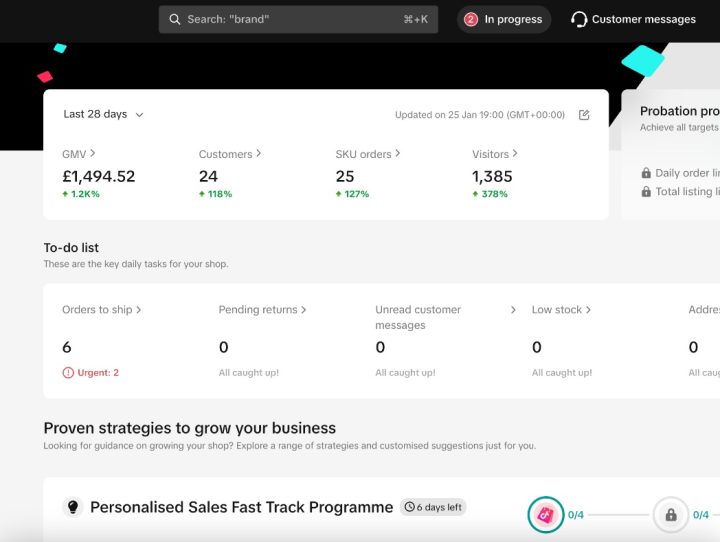Open GMV details
The height and width of the screenshot is (542, 720).
(79, 154)
